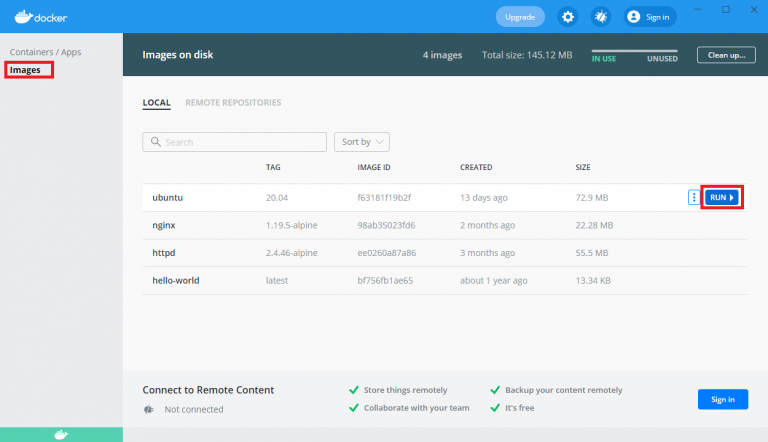The height and width of the screenshot is (442, 768).
Task: Click the user avatar icon
Action: 633,17
